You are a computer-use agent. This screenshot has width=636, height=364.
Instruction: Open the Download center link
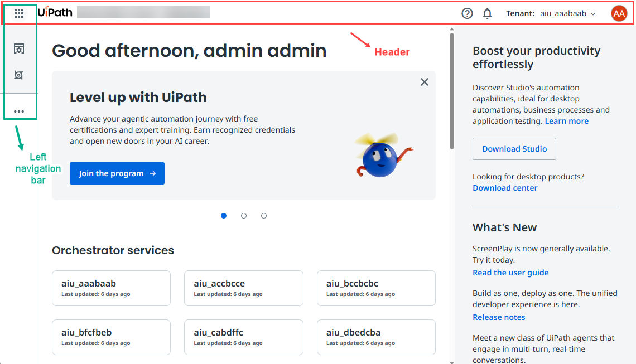tap(505, 188)
